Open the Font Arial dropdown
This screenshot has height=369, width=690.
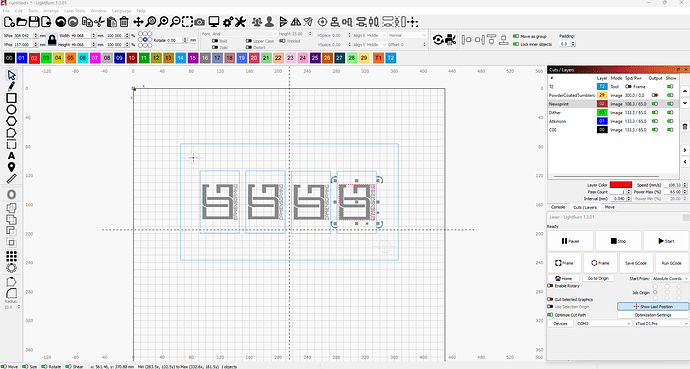[244, 34]
